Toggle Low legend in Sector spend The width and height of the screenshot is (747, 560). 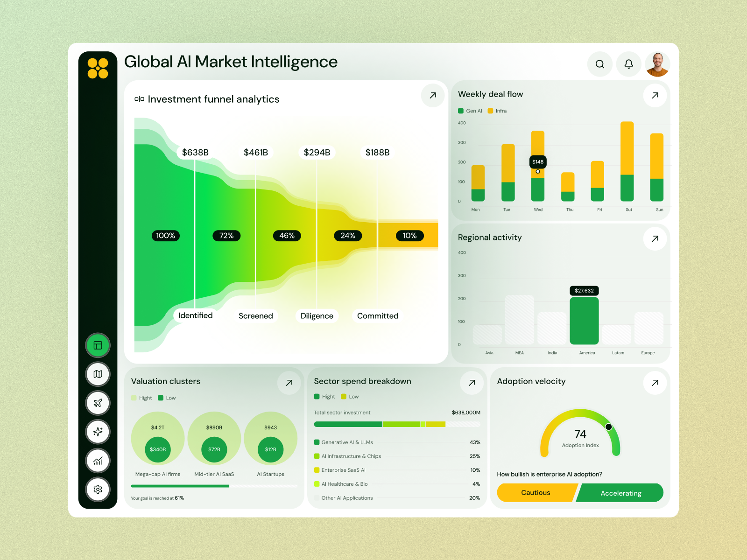pyautogui.click(x=350, y=397)
